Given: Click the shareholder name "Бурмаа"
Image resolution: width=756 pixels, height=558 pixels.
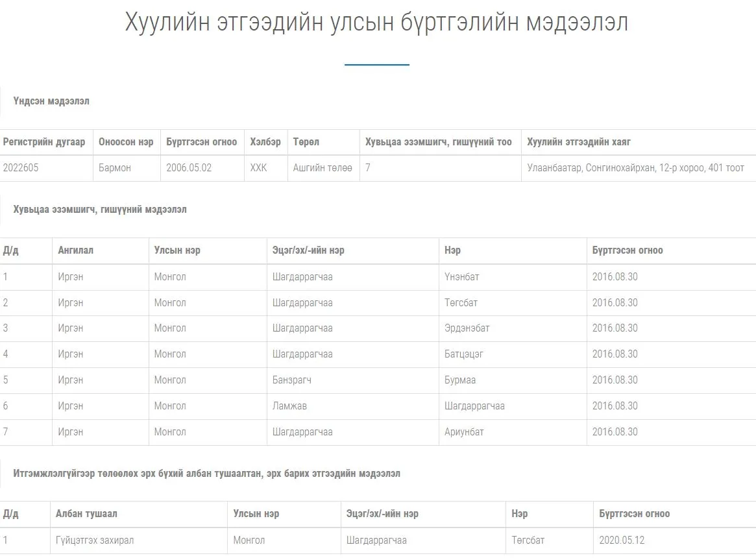Looking at the screenshot, I should point(460,380).
